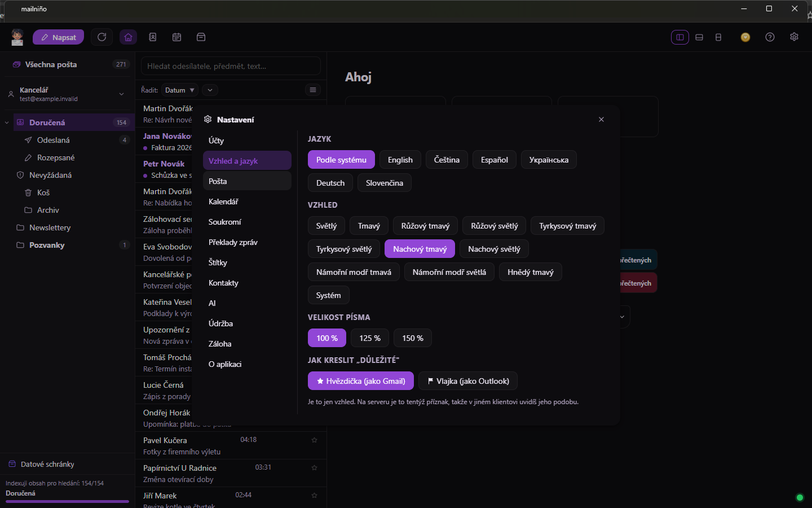Viewport: 812px width, 508px height.
Task: Open the home view icon
Action: coord(128,37)
